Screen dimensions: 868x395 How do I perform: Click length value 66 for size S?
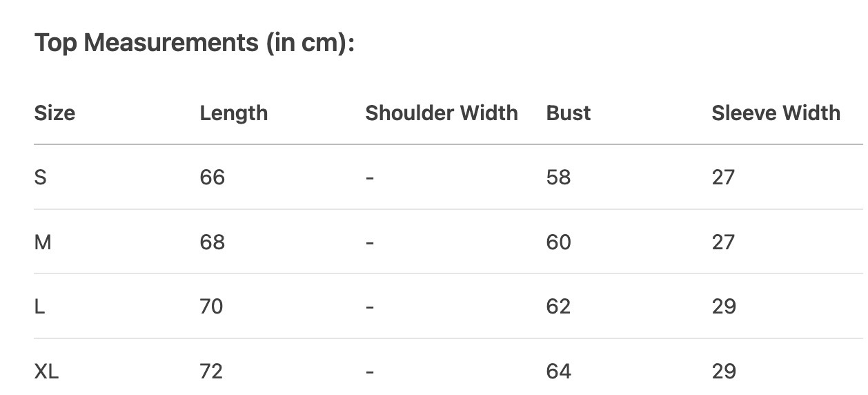tap(212, 177)
